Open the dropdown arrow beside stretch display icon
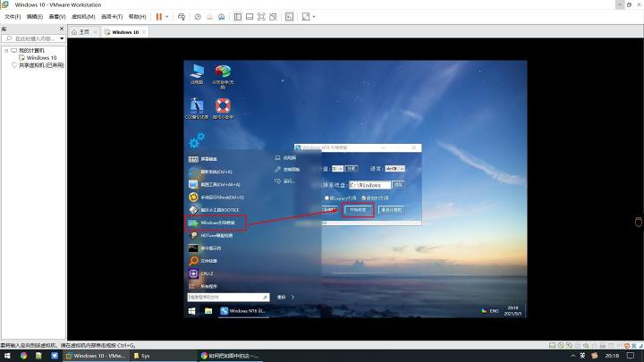 [x=314, y=17]
